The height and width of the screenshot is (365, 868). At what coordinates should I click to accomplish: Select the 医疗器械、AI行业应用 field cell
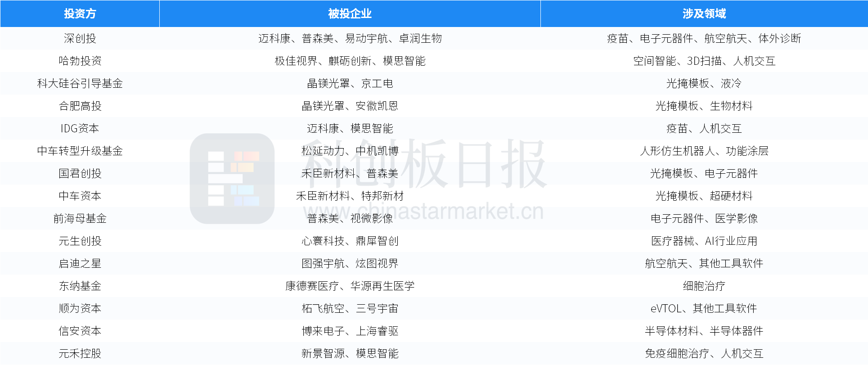coord(704,241)
